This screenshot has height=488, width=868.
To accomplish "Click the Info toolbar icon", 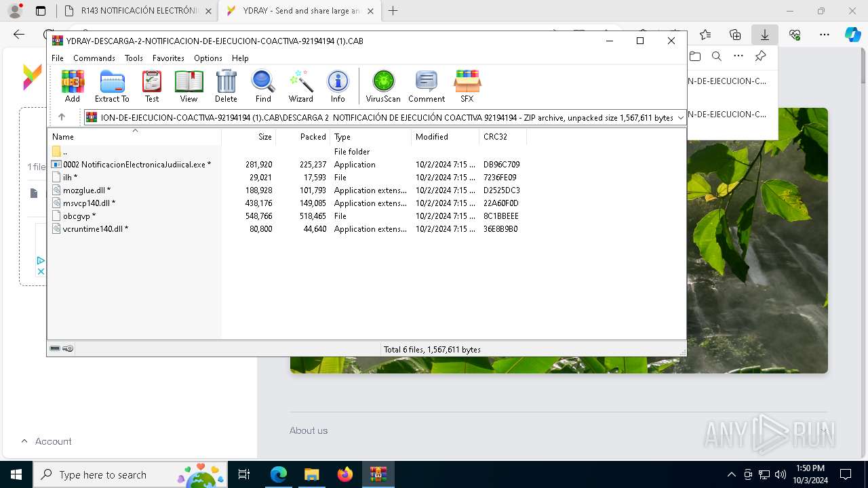I will [x=338, y=86].
